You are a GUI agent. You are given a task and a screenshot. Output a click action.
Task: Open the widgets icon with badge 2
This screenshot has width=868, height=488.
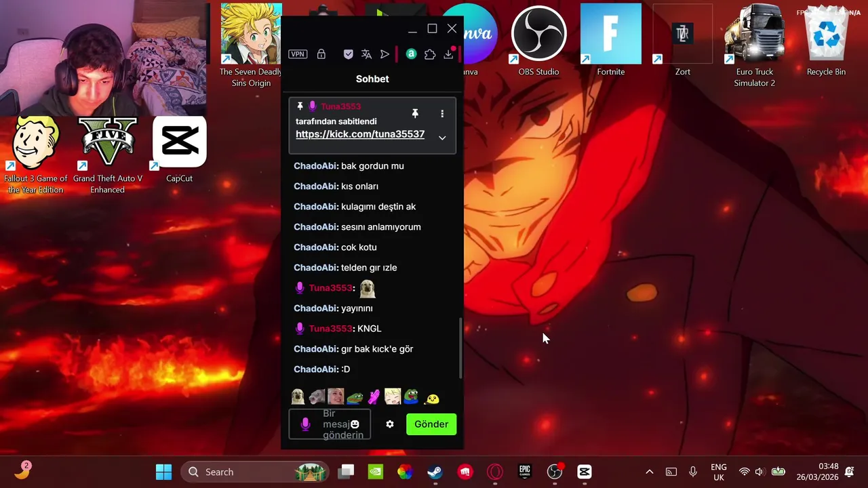(x=22, y=470)
